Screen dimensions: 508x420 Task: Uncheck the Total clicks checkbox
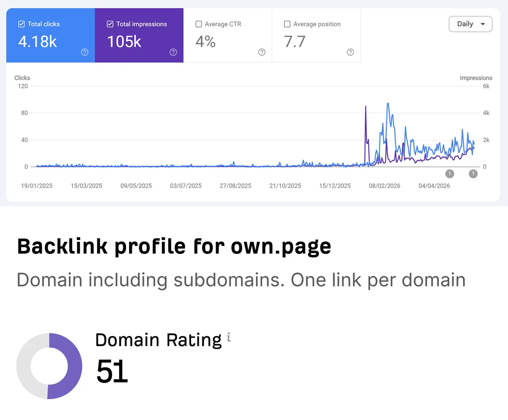pyautogui.click(x=21, y=24)
